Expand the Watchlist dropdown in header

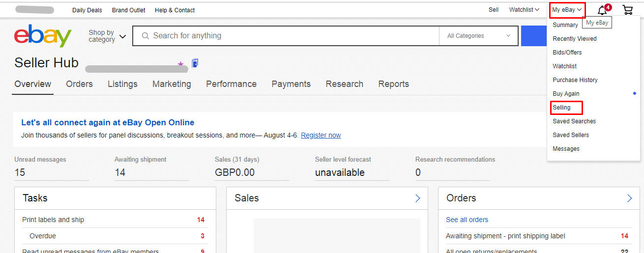pyautogui.click(x=524, y=10)
